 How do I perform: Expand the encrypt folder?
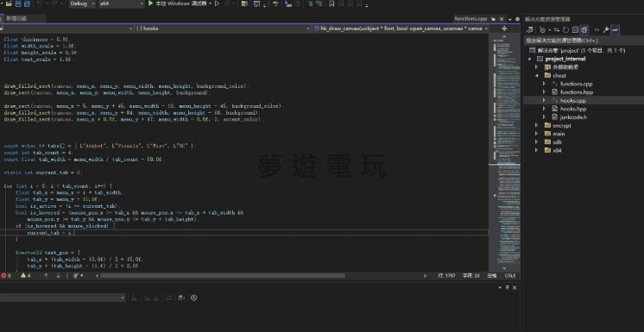pos(536,126)
